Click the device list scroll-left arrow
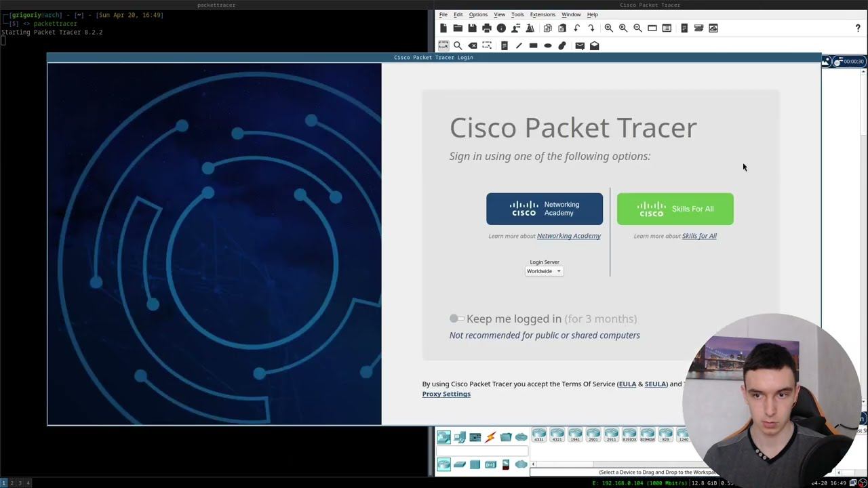Viewport: 868px width, 488px height. click(x=533, y=464)
